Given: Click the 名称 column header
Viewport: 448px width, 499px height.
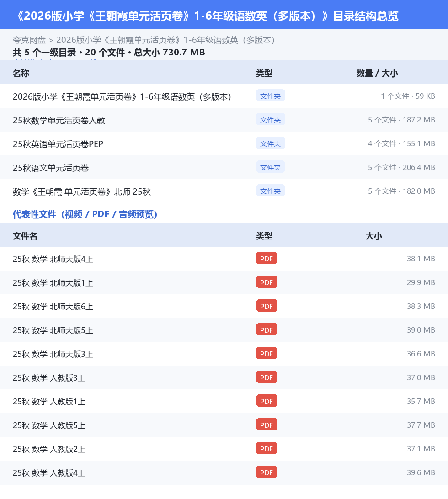Looking at the screenshot, I should tap(21, 73).
